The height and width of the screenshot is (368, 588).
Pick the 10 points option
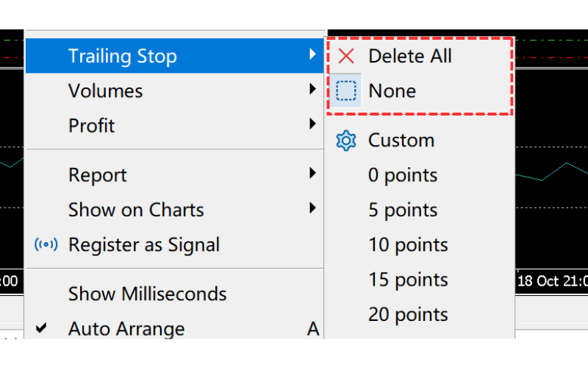point(408,245)
